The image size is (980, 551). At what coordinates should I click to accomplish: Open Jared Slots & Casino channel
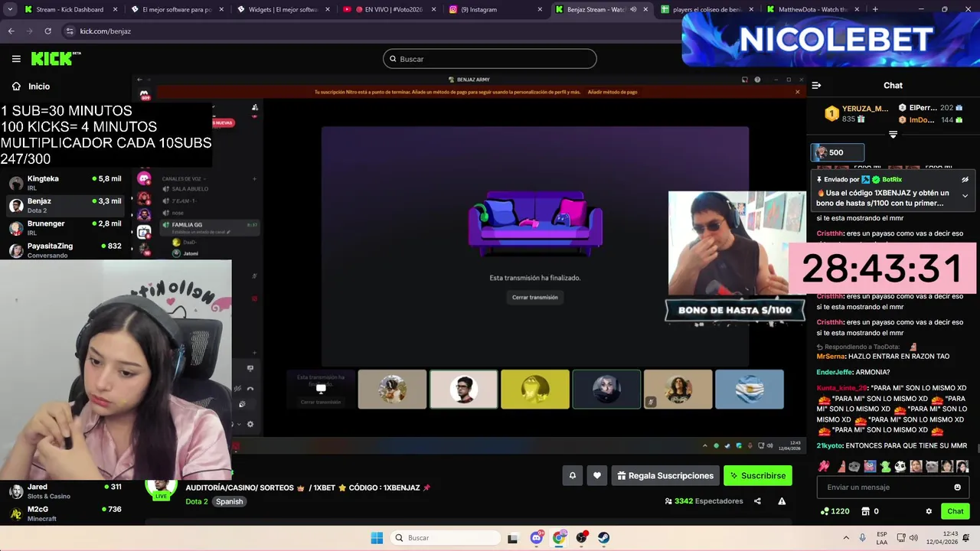[x=65, y=491]
